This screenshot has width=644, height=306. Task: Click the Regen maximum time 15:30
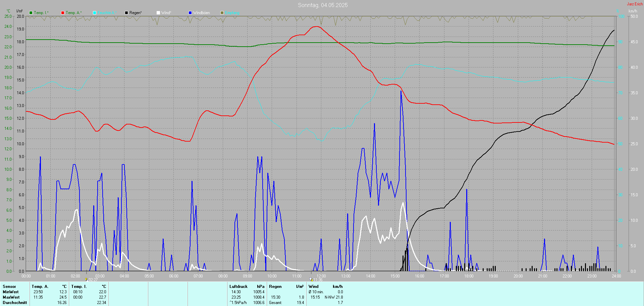tap(276, 297)
